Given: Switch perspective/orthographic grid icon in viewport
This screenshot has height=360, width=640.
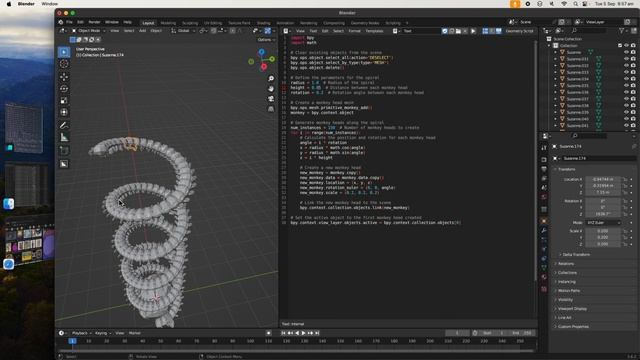Looking at the screenshot, I should click(x=271, y=109).
